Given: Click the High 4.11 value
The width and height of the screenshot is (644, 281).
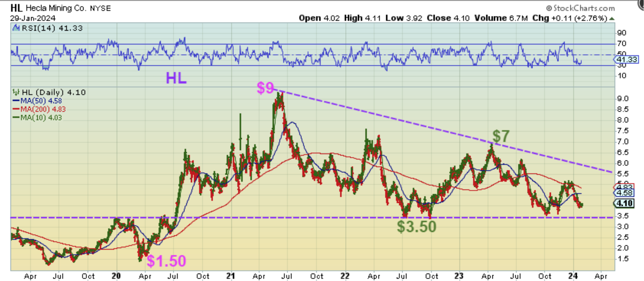Looking at the screenshot, I should click(362, 18).
